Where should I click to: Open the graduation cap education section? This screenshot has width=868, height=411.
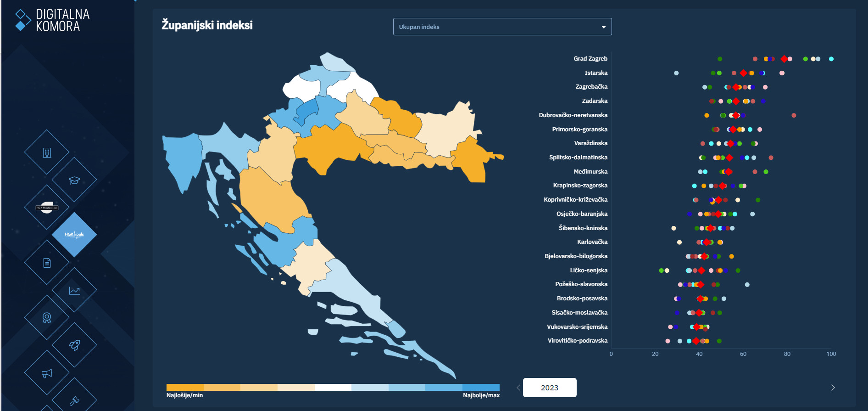coord(74,180)
